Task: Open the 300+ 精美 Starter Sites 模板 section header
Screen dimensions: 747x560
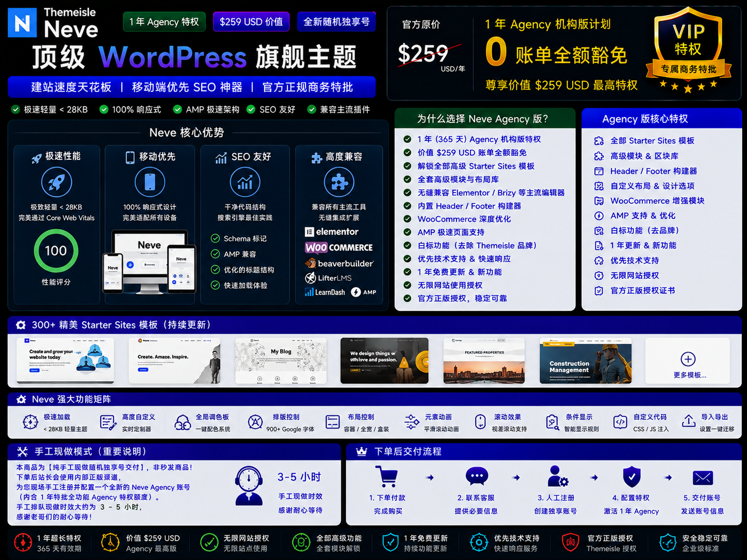Action: [375, 325]
